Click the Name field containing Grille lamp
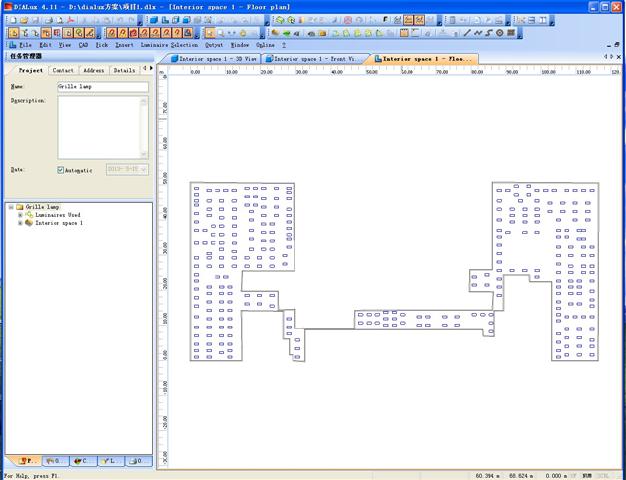The width and height of the screenshot is (626, 480). 103,87
